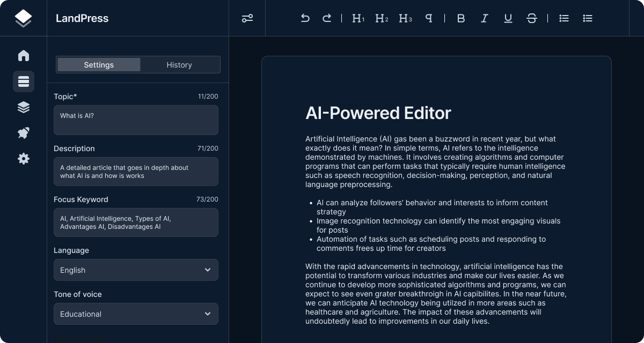
Task: Toggle italic formatting
Action: (484, 18)
